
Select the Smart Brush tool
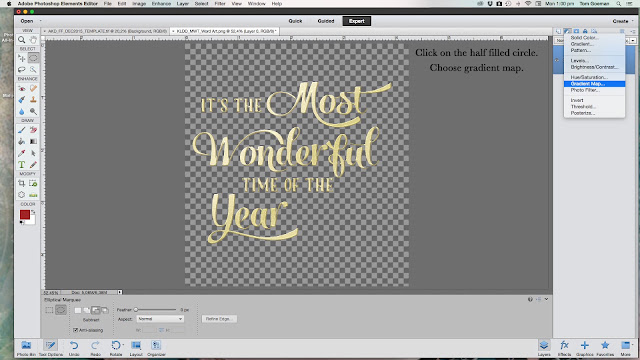point(22,100)
